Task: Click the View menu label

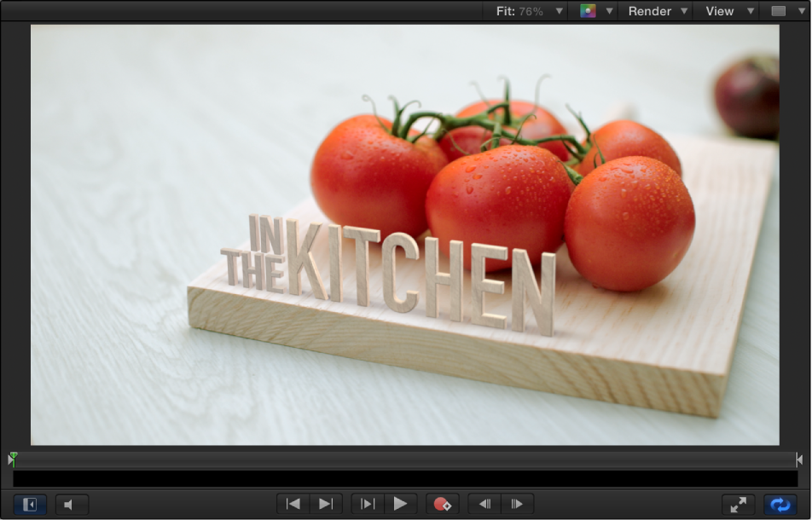Action: pyautogui.click(x=721, y=11)
